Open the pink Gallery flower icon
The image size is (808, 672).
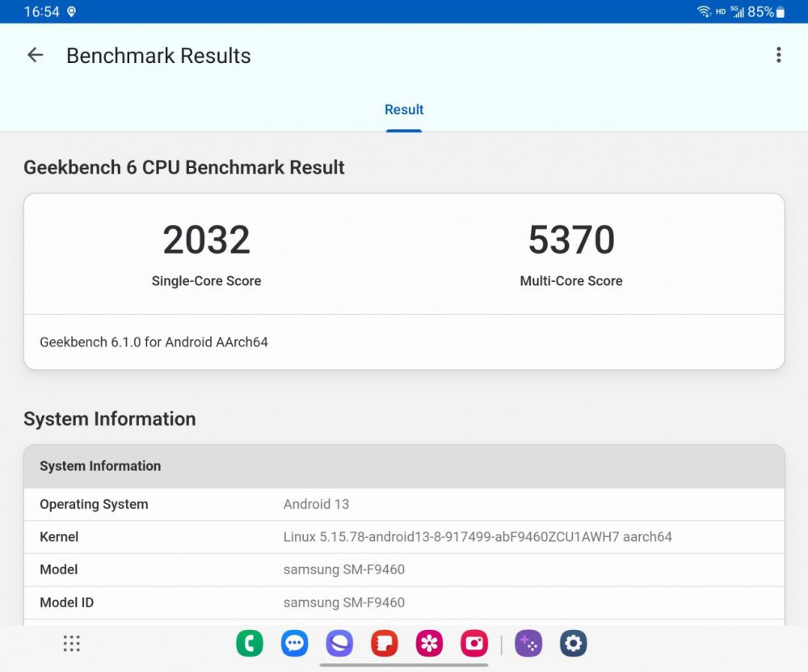429,643
